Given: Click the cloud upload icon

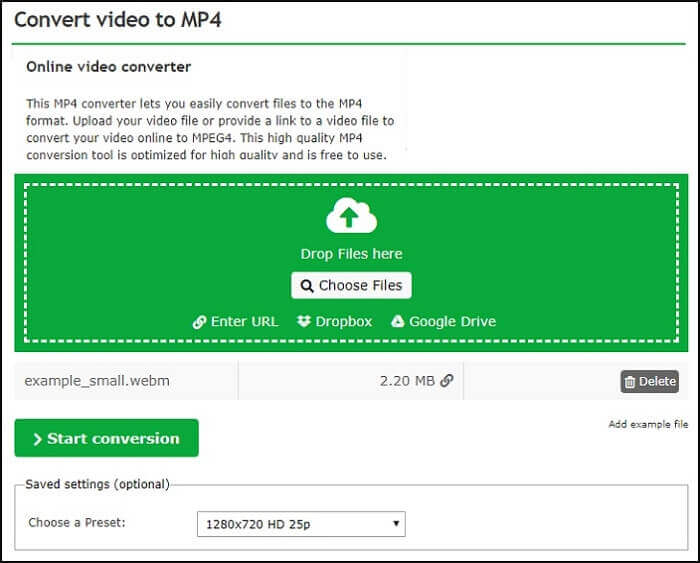Looking at the screenshot, I should coord(350,217).
